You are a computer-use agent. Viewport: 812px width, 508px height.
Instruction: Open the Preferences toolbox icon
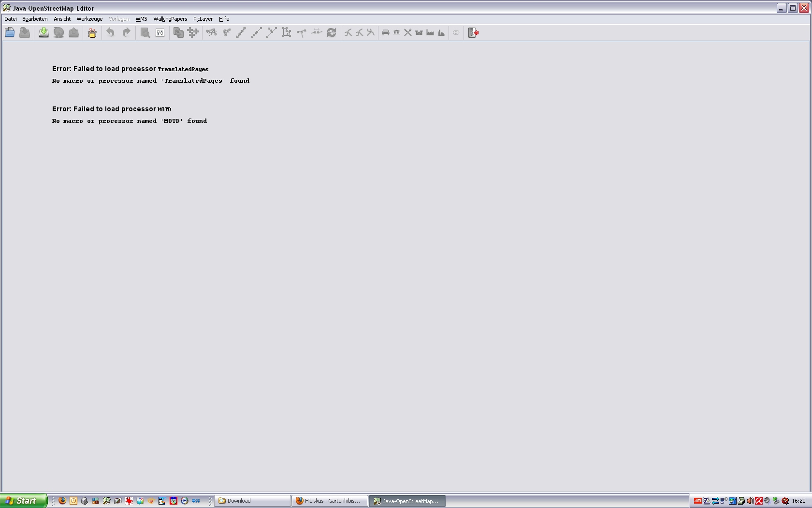coord(92,33)
